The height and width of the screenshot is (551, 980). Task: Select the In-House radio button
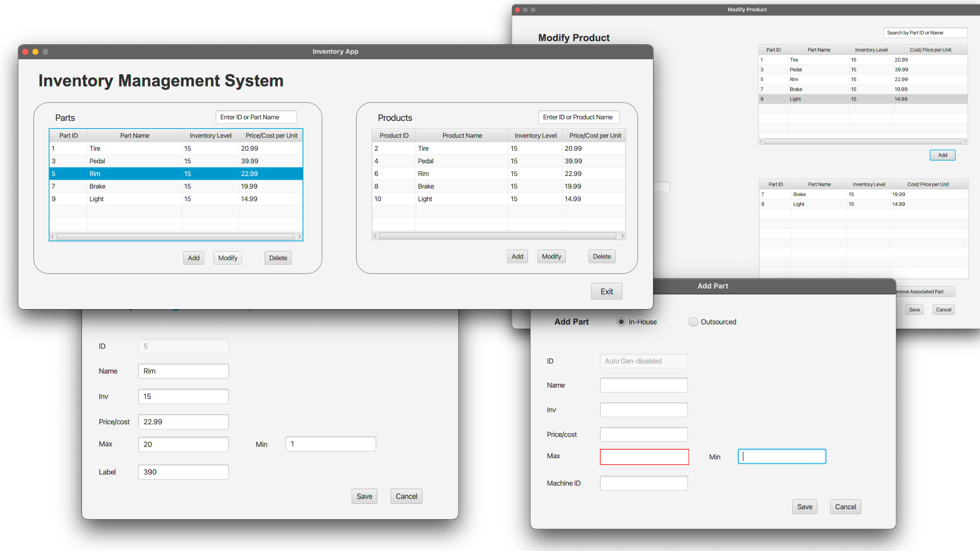(x=621, y=322)
